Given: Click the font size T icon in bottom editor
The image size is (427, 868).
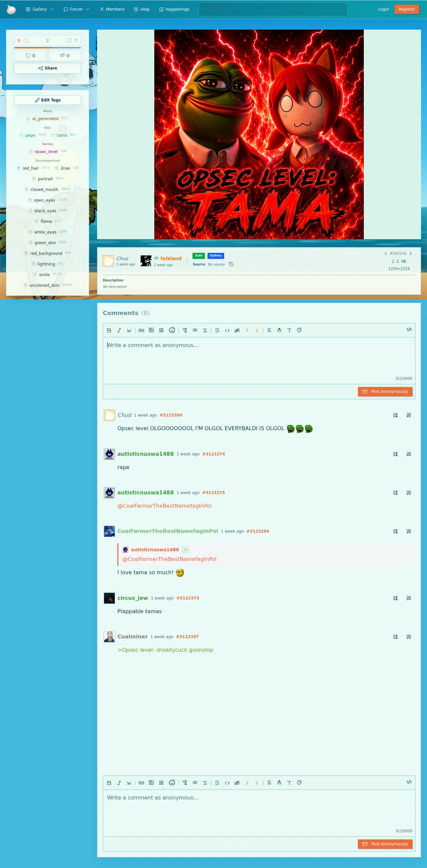Looking at the screenshot, I should coord(289,783).
